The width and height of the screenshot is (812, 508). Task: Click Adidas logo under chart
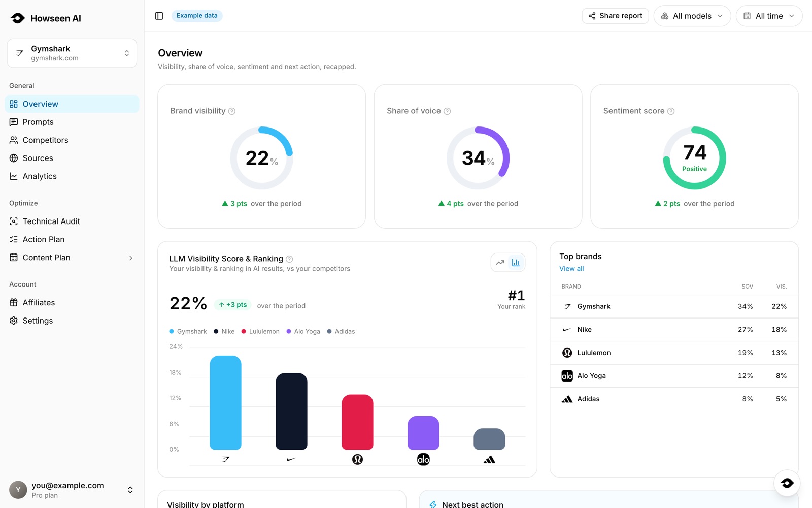coord(489,460)
